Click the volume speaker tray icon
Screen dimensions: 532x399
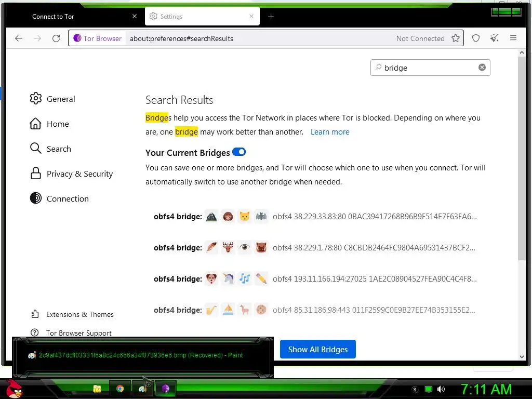click(x=441, y=389)
